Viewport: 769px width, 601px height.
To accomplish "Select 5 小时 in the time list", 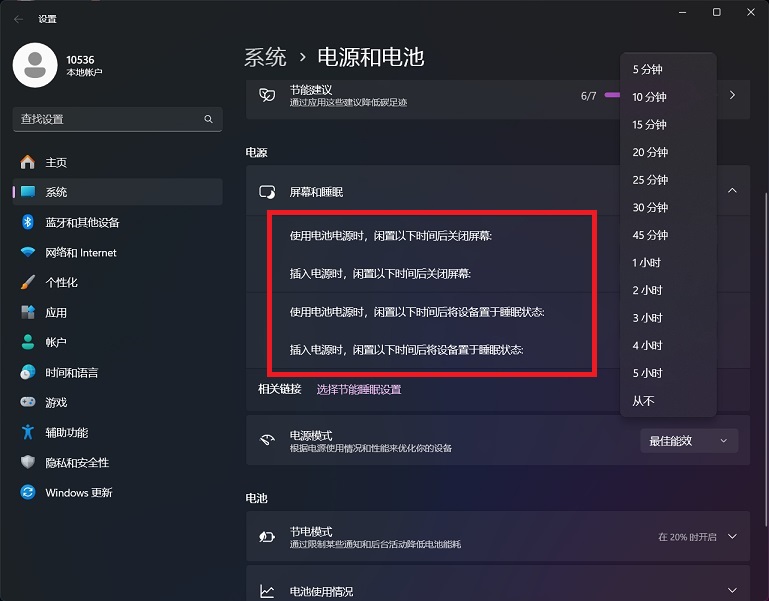I will click(668, 373).
